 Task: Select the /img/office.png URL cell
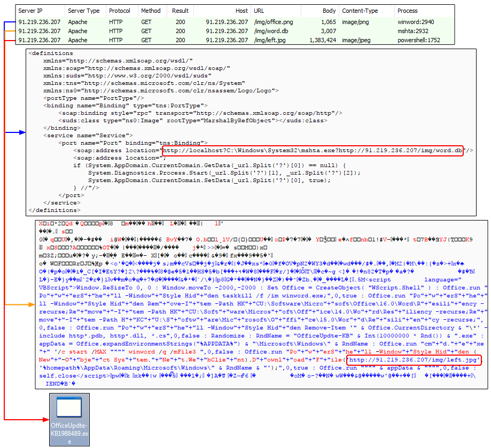(274, 22)
